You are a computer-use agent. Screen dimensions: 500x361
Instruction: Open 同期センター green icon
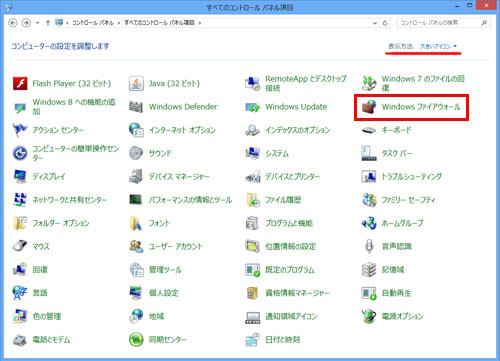pyautogui.click(x=136, y=339)
